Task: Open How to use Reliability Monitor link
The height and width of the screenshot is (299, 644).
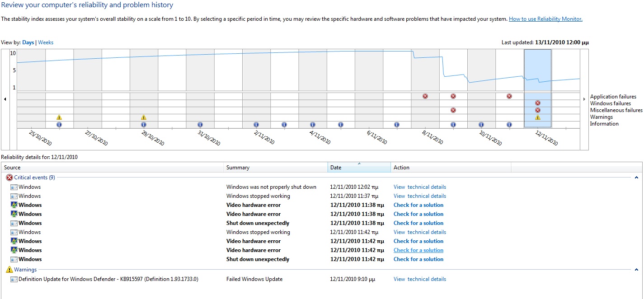Action: pyautogui.click(x=545, y=19)
